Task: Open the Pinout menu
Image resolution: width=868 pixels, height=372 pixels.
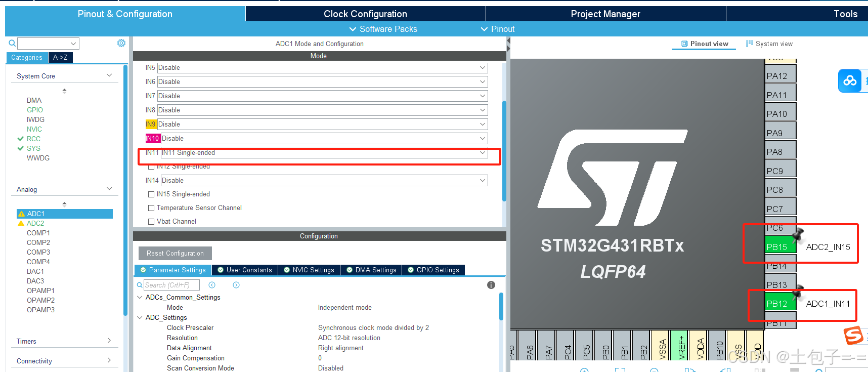Action: pos(498,29)
